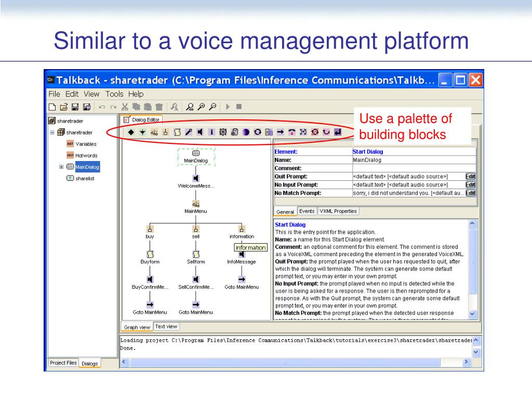The width and height of the screenshot is (532, 399).
Task: Select the down-arrow branch palette block
Action: 142,132
